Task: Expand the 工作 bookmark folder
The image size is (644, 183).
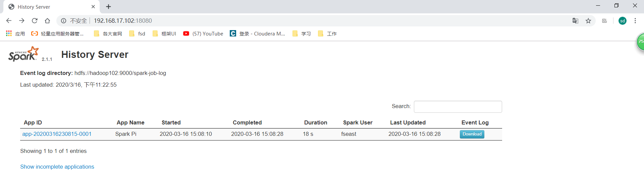Action: coord(327,33)
